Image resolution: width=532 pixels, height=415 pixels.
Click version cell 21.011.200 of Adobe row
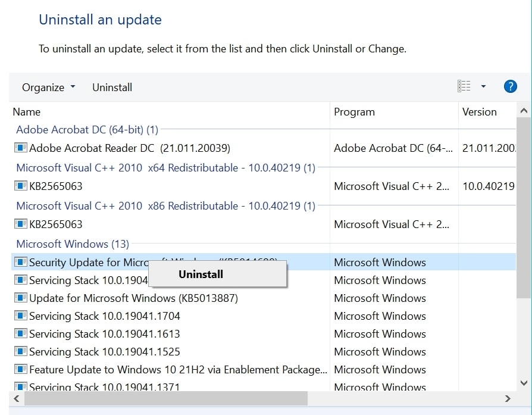(489, 148)
